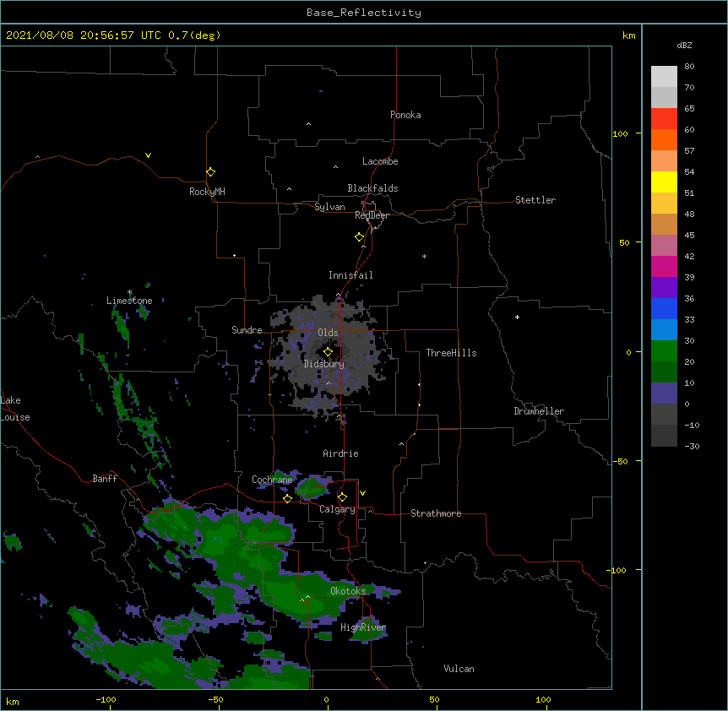This screenshot has width=728, height=711.
Task: Click the yellow diamond marker below Cochrane
Action: click(287, 498)
